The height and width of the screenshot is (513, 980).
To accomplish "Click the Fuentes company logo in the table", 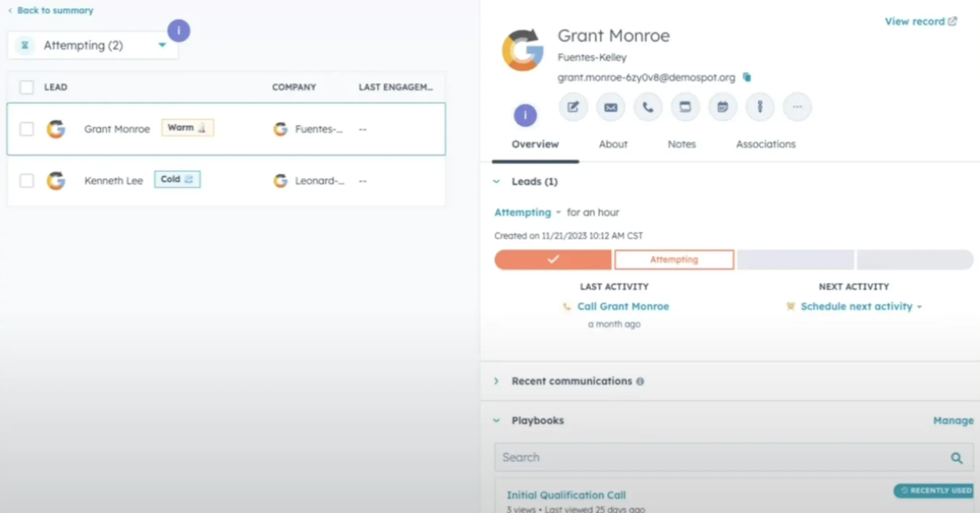I will point(280,129).
